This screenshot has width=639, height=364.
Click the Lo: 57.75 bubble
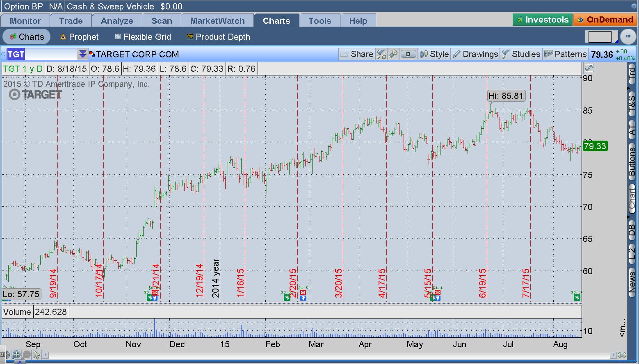point(21,294)
